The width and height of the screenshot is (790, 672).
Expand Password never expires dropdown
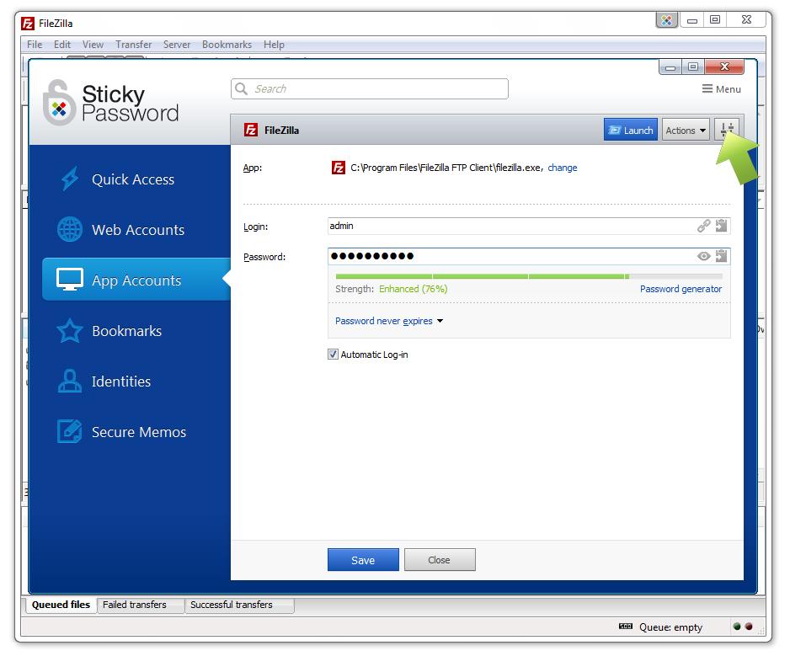(x=389, y=321)
